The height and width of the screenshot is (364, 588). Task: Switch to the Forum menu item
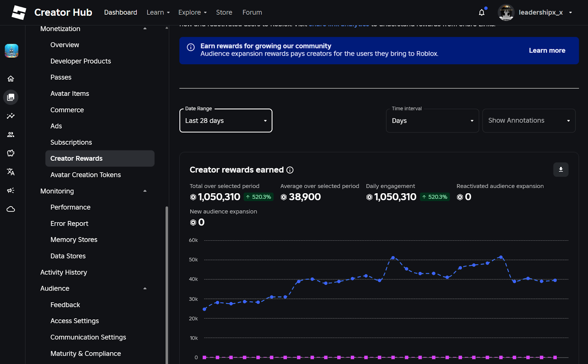252,12
